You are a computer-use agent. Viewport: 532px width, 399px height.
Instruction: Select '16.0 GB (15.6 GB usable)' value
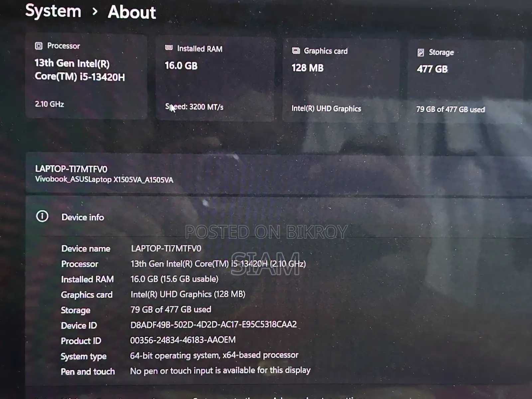tap(175, 279)
